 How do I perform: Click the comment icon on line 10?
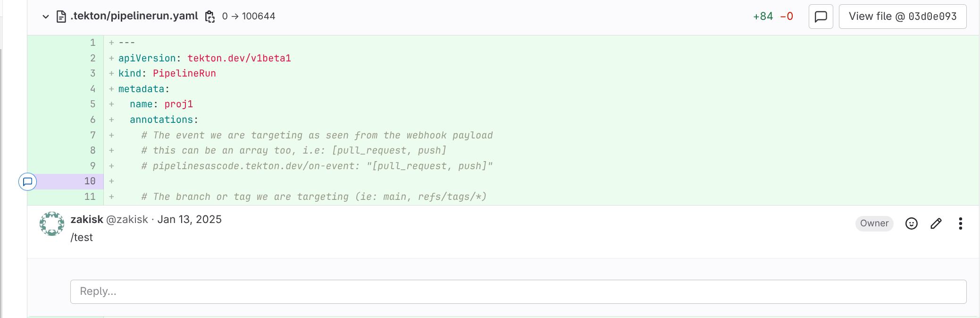click(28, 181)
